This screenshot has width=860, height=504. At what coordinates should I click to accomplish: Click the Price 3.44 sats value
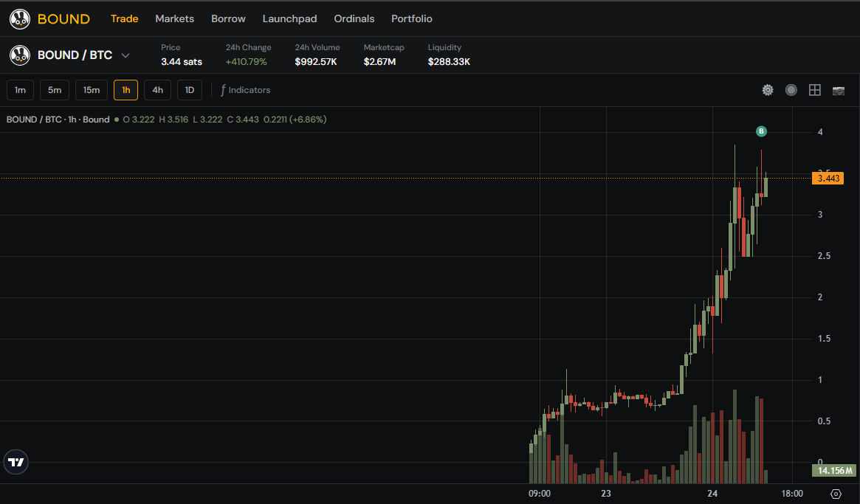[x=182, y=62]
